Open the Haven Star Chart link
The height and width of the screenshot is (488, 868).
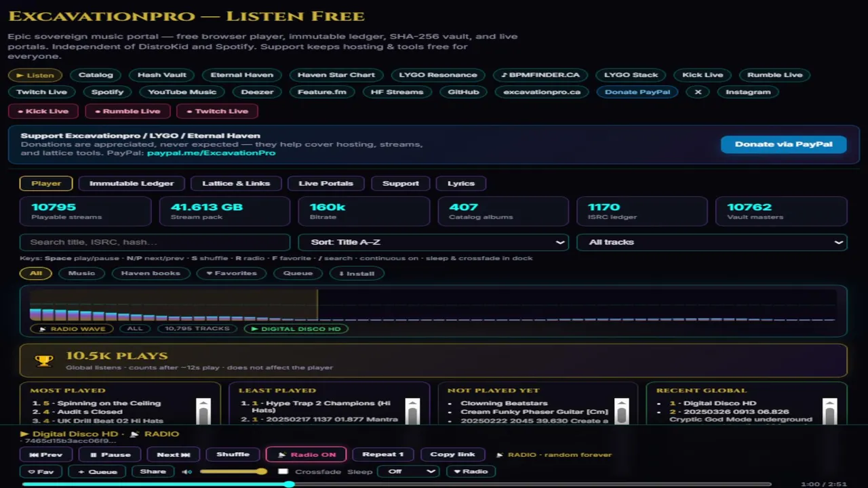point(336,75)
